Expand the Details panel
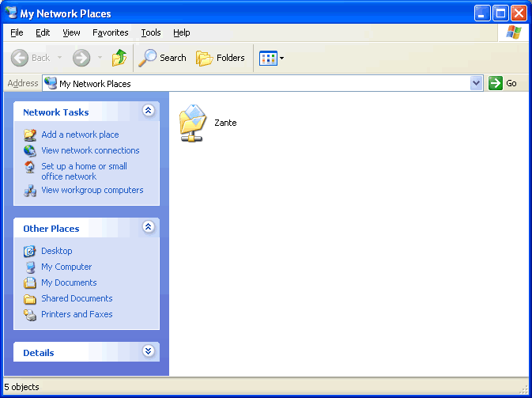This screenshot has width=532, height=398. (148, 352)
